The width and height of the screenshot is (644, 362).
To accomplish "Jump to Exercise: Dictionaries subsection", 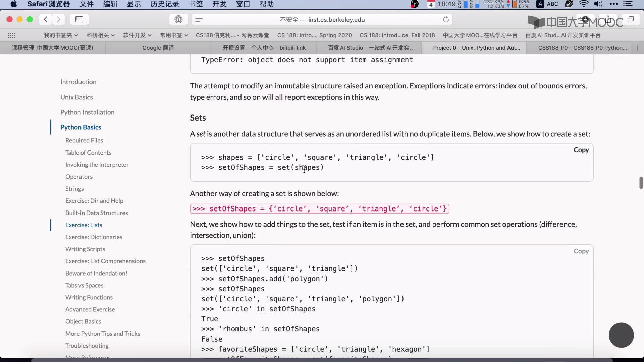I will (x=94, y=237).
